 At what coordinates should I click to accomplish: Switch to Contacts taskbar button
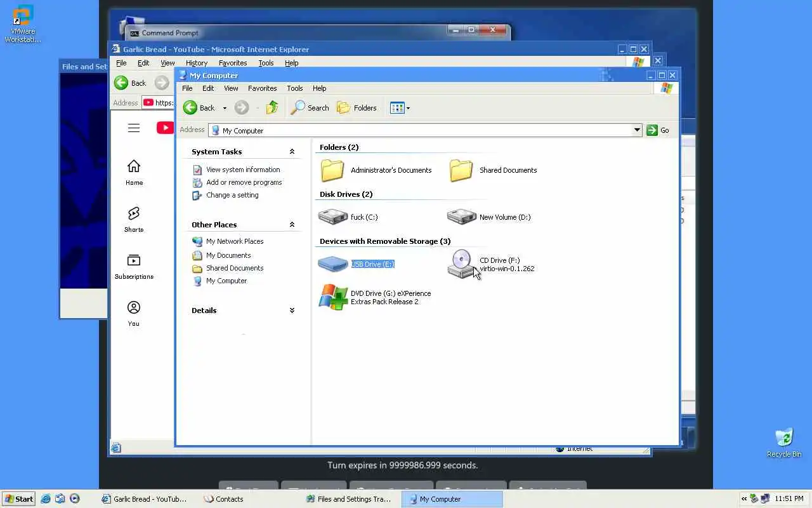coord(249,499)
